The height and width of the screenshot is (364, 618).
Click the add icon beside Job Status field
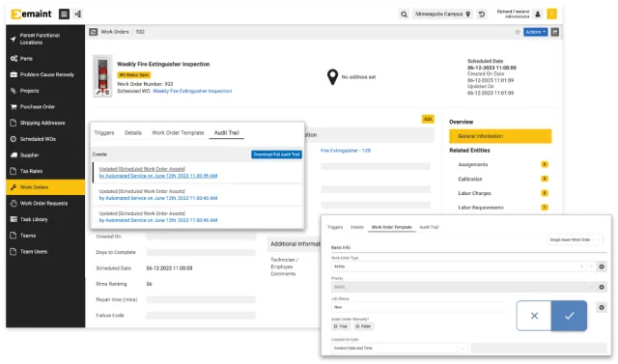point(602,307)
